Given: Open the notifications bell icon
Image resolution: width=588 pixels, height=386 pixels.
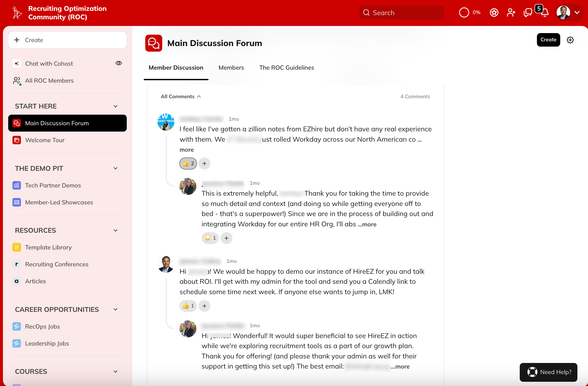Looking at the screenshot, I should coord(545,13).
